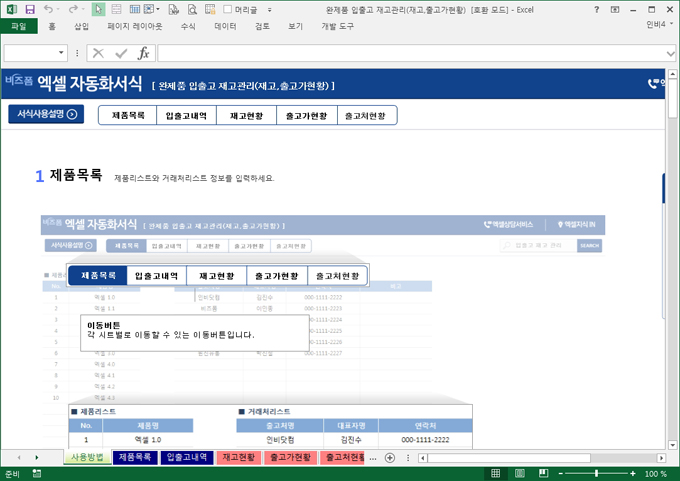
Task: Select the 재고현황 sheet tab at the bottom
Action: click(239, 457)
